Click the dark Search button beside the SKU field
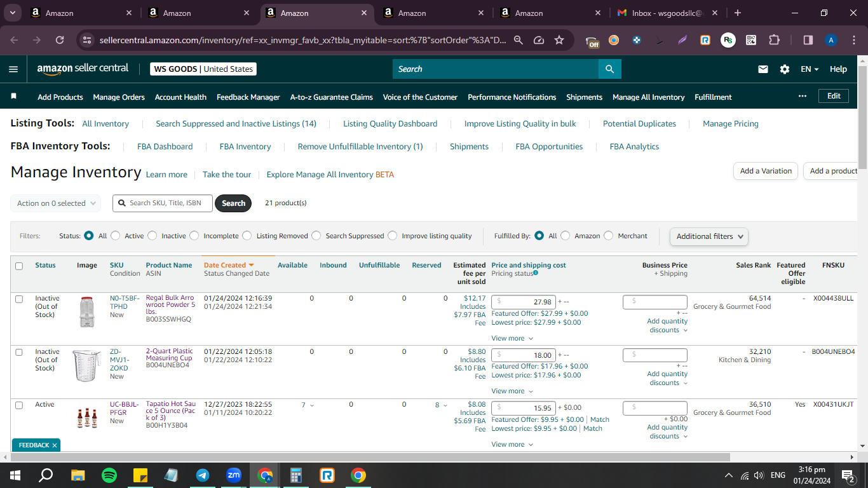The image size is (868, 488). point(233,203)
